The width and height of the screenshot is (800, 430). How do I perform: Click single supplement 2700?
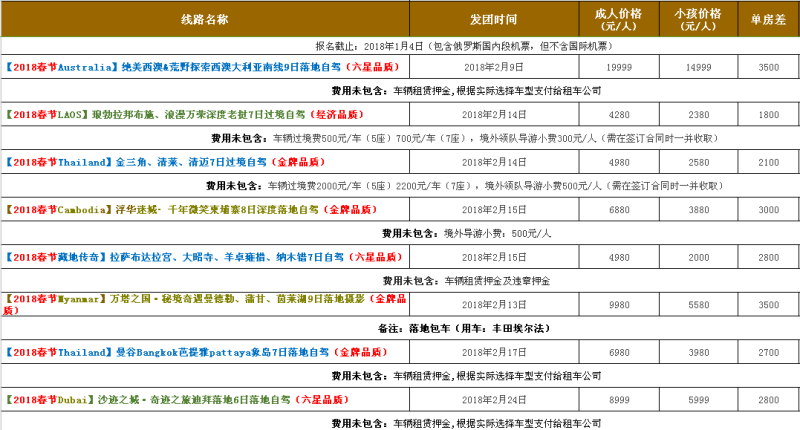(768, 352)
